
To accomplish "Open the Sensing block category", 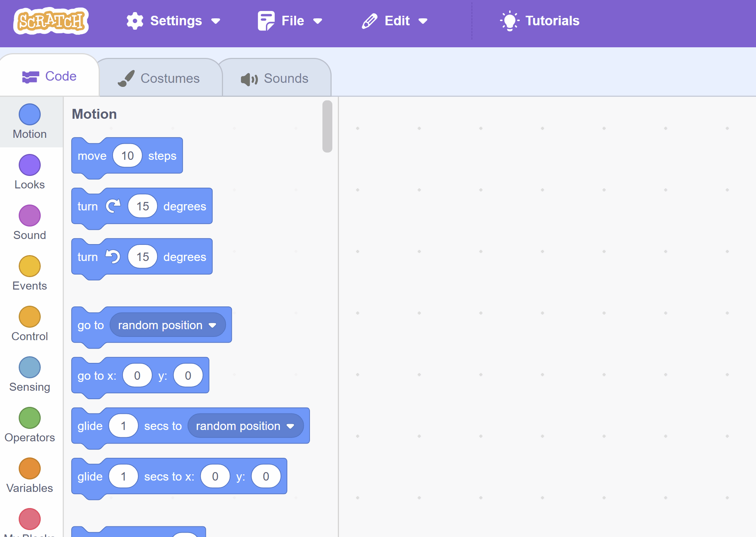I will (29, 374).
